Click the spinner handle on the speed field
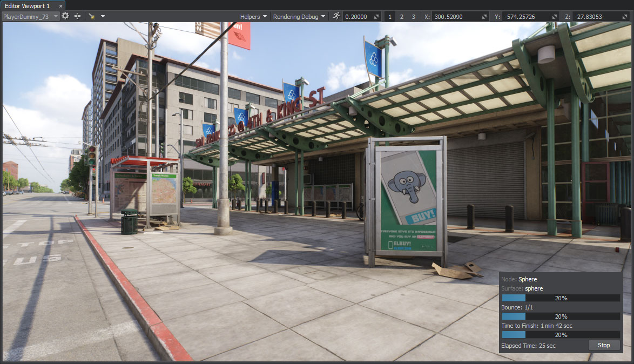Screen dimensions: 634x364 376,17
